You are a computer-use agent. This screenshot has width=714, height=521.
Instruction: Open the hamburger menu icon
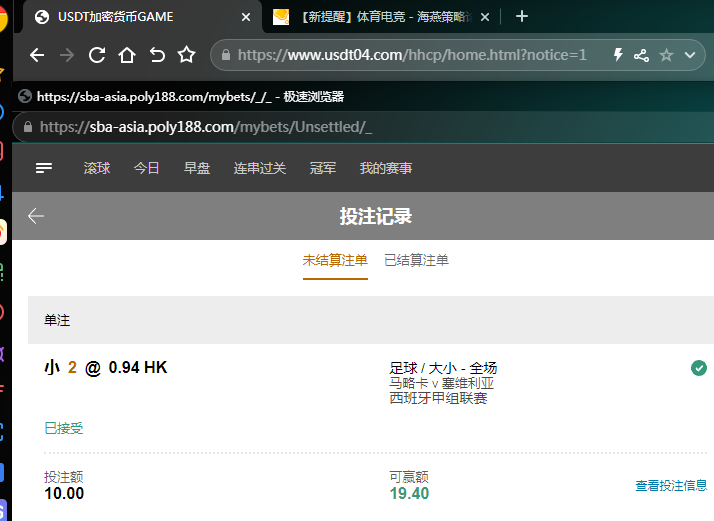pos(44,168)
